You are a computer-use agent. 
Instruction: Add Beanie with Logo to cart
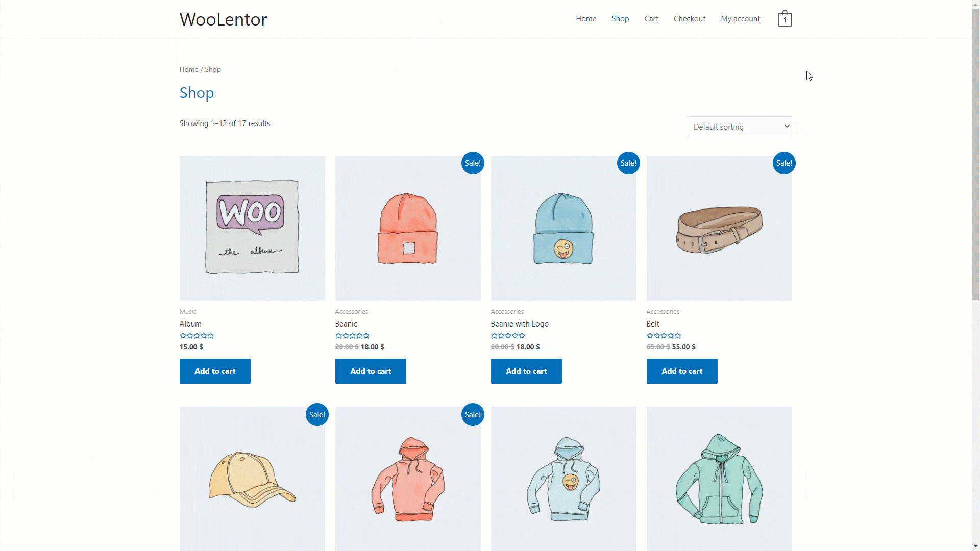[526, 371]
